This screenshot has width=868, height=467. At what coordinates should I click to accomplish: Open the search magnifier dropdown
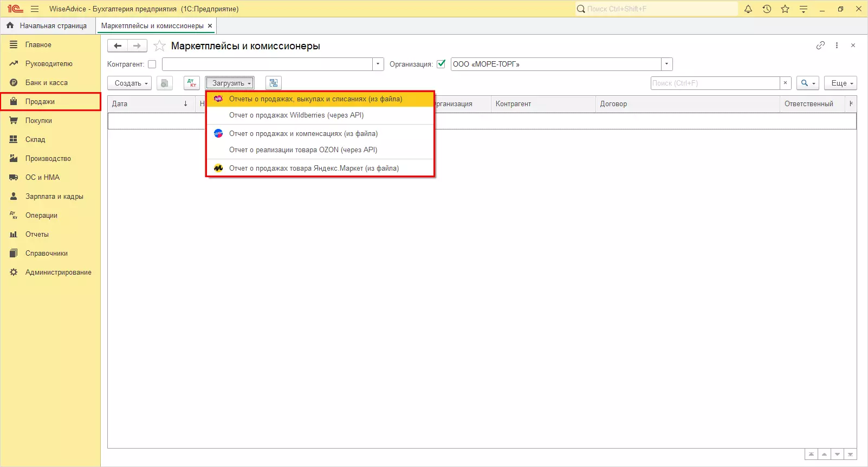807,83
